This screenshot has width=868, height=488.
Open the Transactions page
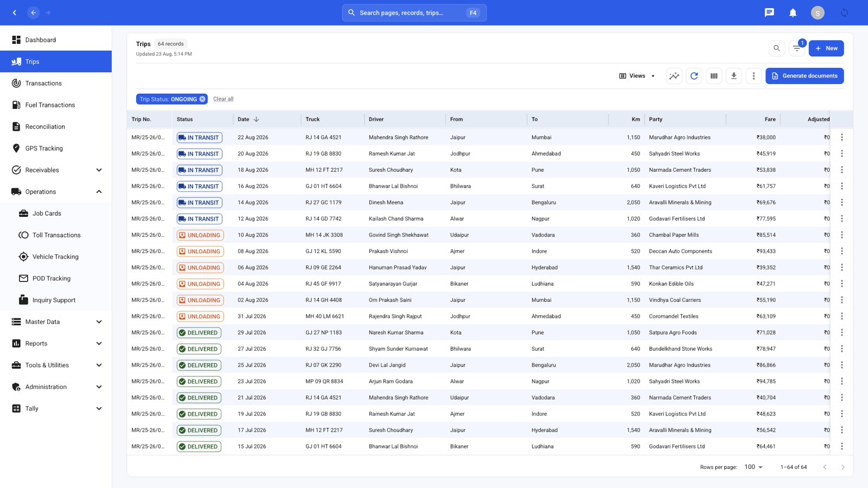tap(56, 83)
